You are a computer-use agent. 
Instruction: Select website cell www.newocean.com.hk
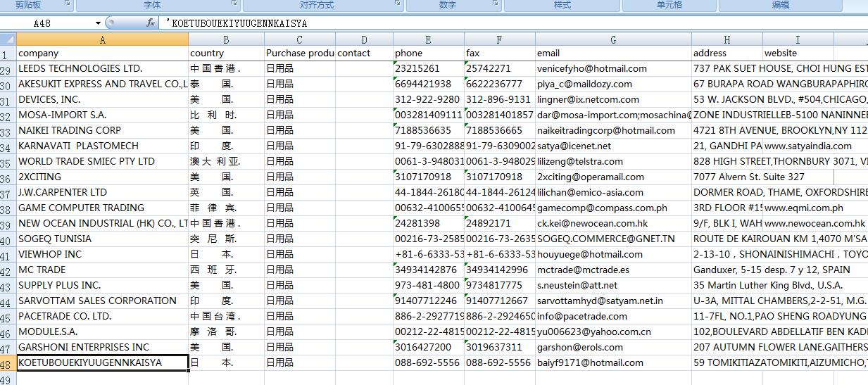798,224
